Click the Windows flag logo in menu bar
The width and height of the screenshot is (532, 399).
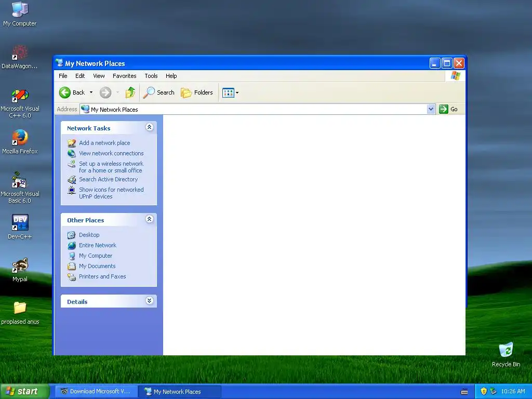point(455,76)
